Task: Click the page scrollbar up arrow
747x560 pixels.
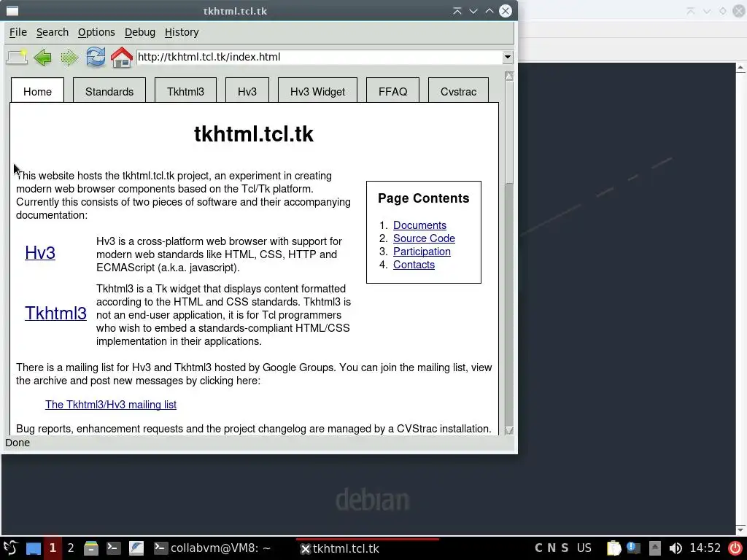Action: tap(508, 76)
